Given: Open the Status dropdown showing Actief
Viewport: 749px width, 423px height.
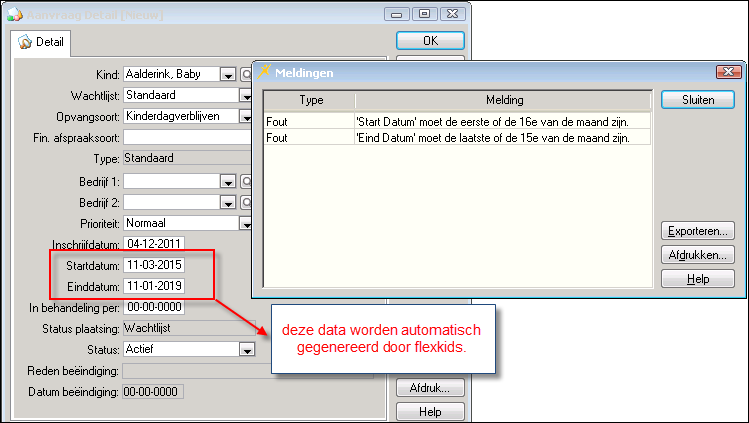Looking at the screenshot, I should coord(245,349).
